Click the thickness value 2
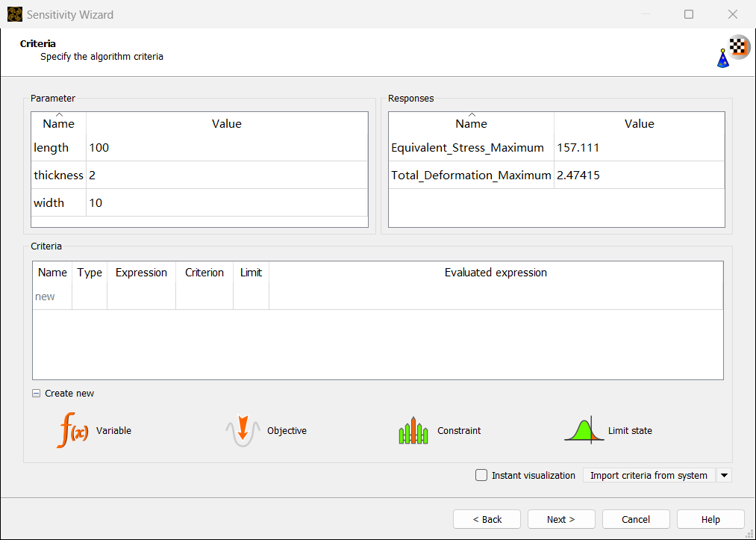 pos(227,176)
